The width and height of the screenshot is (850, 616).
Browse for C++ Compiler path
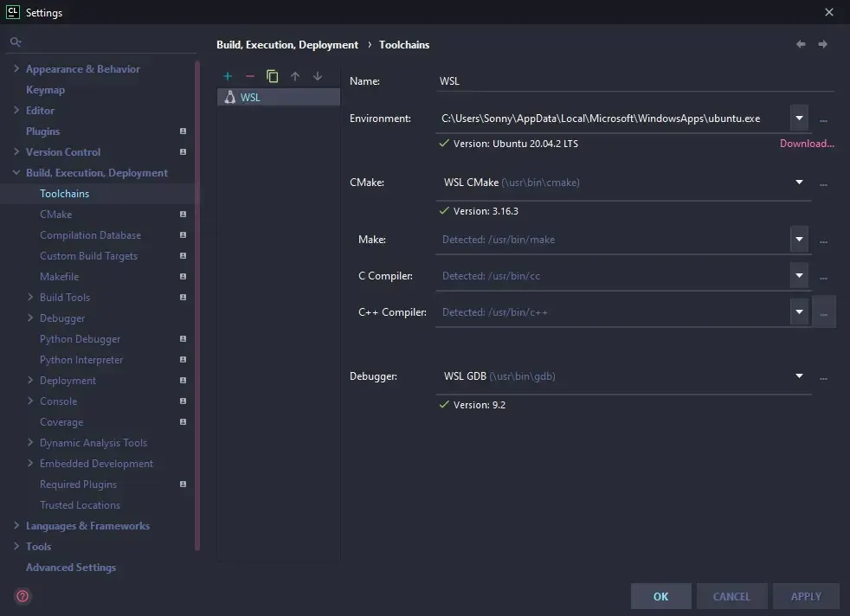coord(823,312)
